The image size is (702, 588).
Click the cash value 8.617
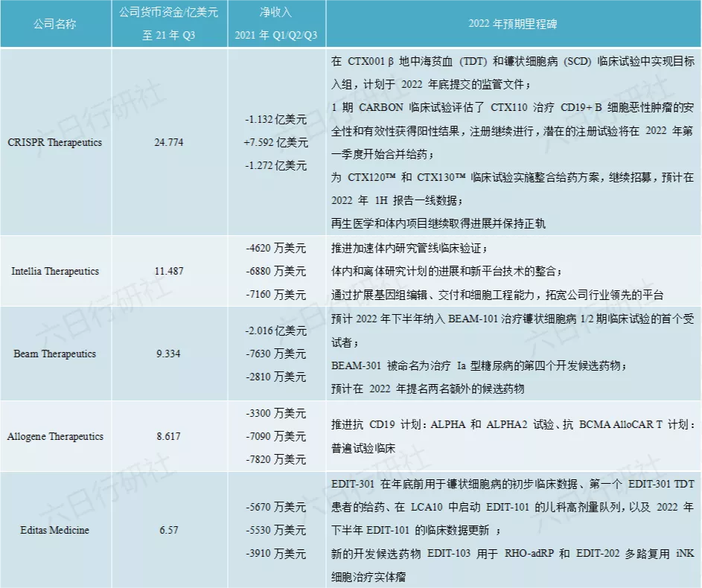[168, 436]
